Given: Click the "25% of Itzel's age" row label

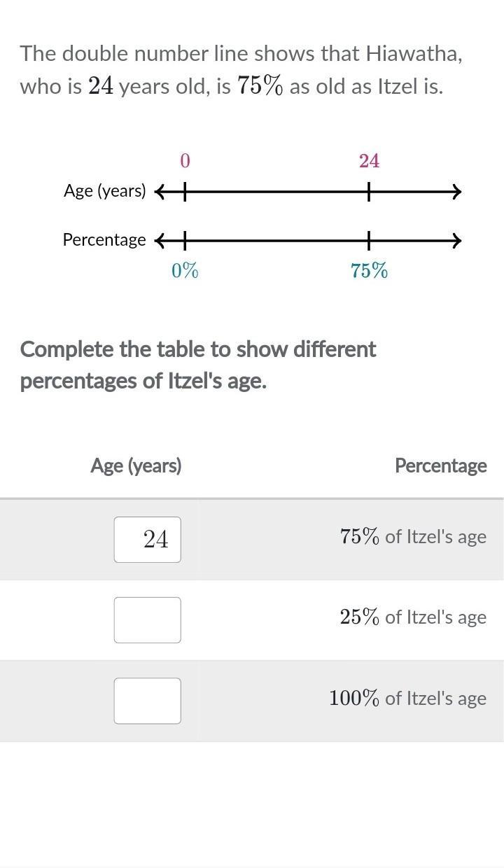Looking at the screenshot, I should [x=413, y=617].
